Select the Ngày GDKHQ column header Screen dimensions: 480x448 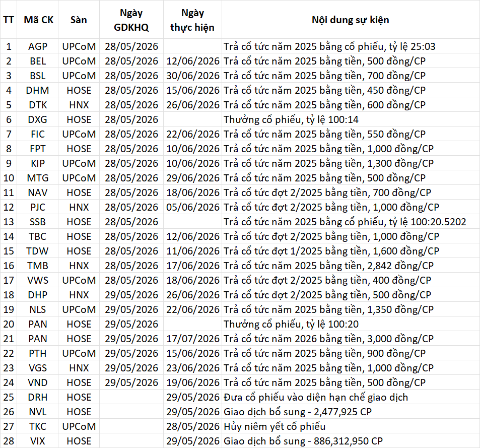(x=131, y=20)
